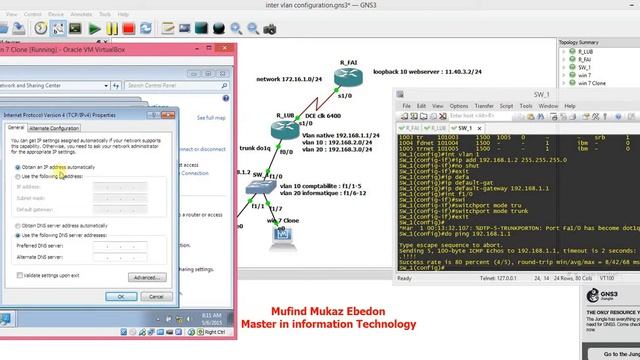Select the win 7 Clone PC on topology
640x360 pixels.
click(282, 238)
